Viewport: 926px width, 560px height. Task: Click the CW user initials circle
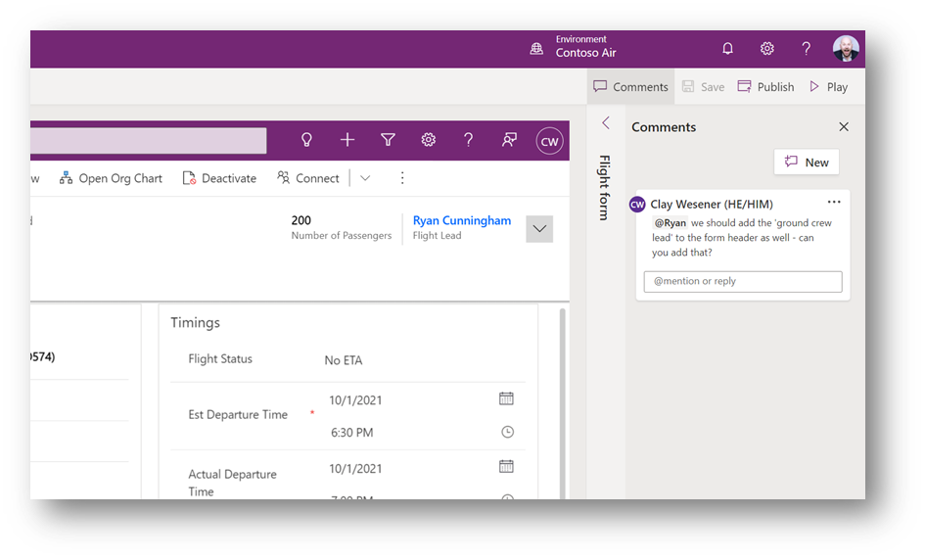(x=549, y=141)
